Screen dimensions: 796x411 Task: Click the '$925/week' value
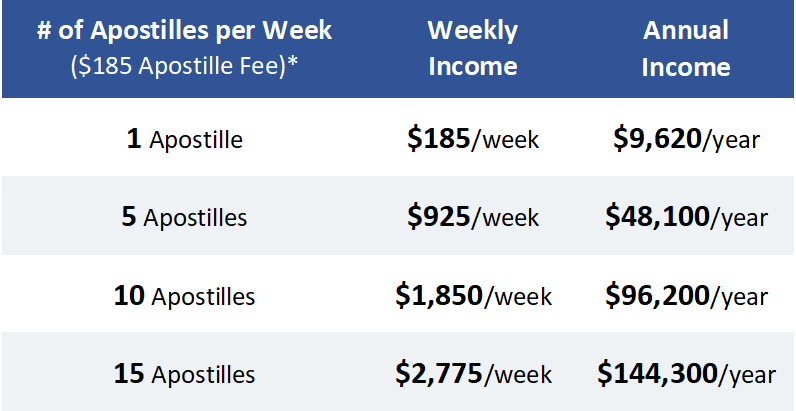(x=473, y=218)
